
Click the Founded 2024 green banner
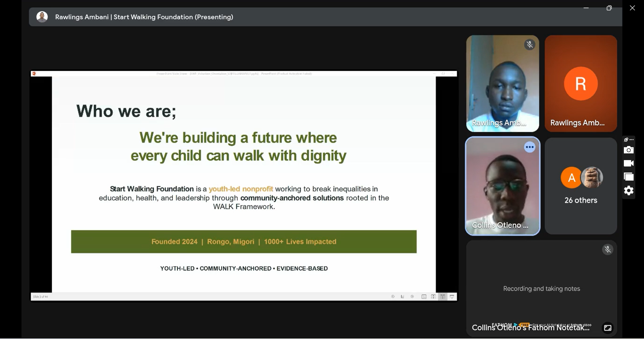244,242
